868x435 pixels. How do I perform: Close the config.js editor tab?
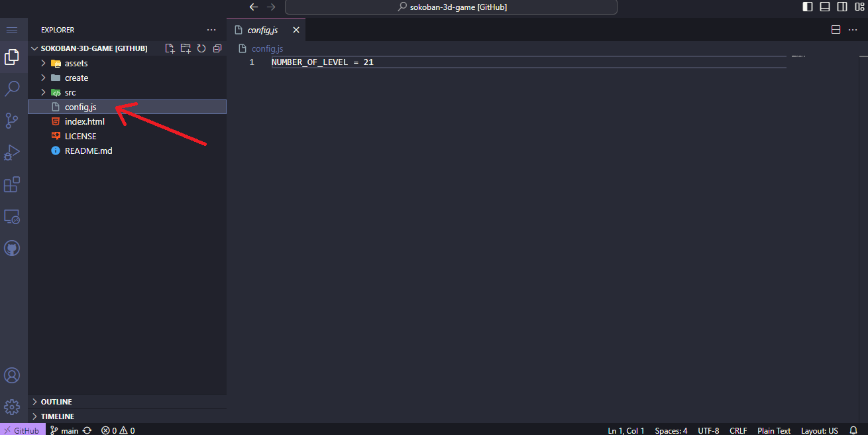(296, 30)
